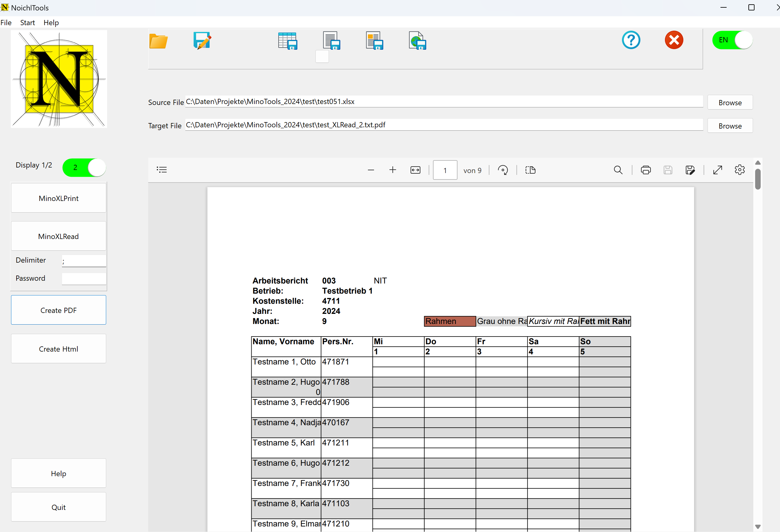The width and height of the screenshot is (780, 532).
Task: Open help via blue question mark icon
Action: pos(631,40)
